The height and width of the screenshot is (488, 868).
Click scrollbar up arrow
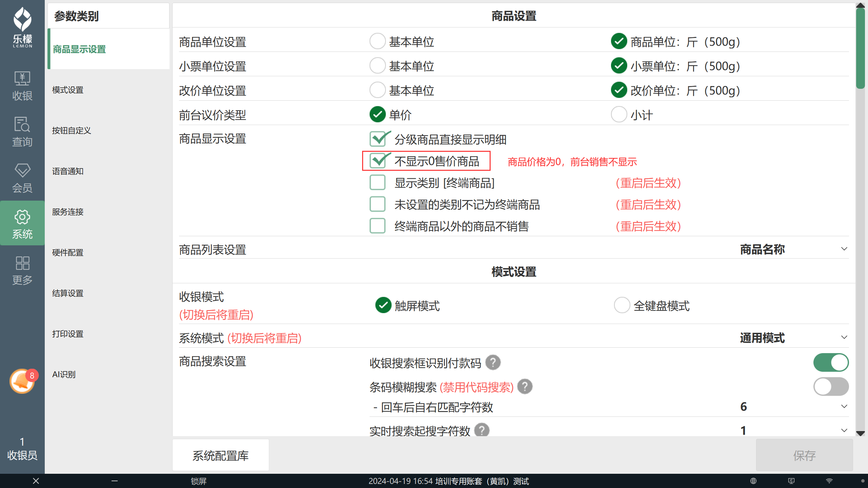coord(860,5)
